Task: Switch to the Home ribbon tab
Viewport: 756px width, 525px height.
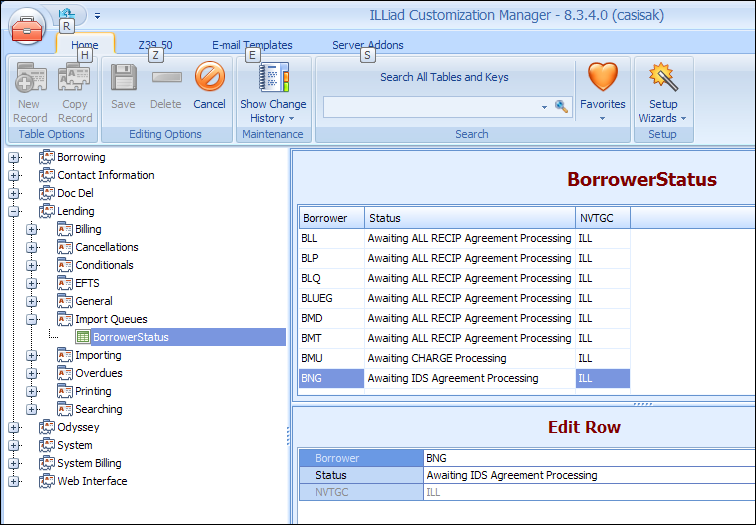Action: click(x=85, y=45)
